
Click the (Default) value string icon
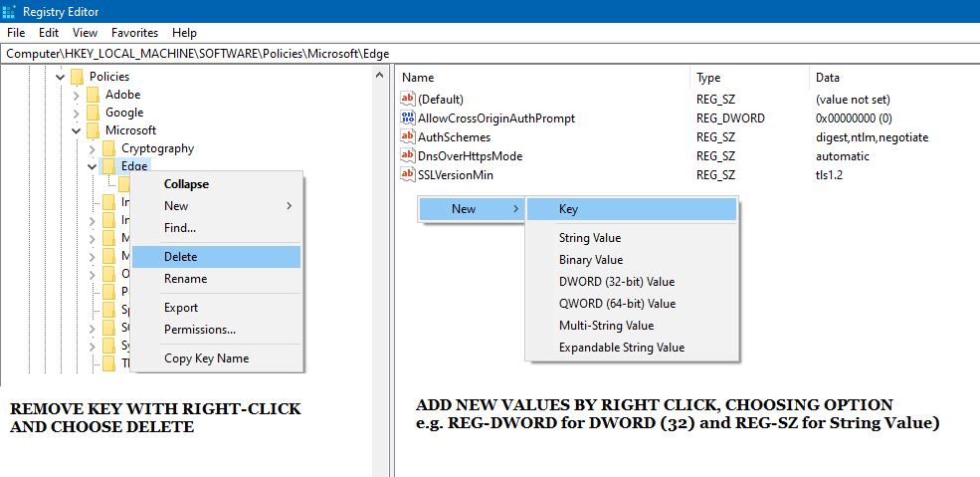(x=408, y=99)
